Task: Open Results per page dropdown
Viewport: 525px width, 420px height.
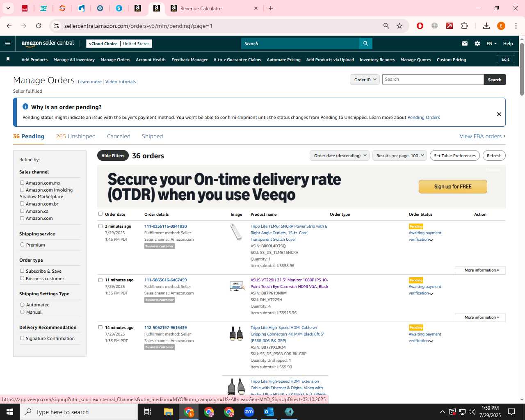Action: (399, 155)
